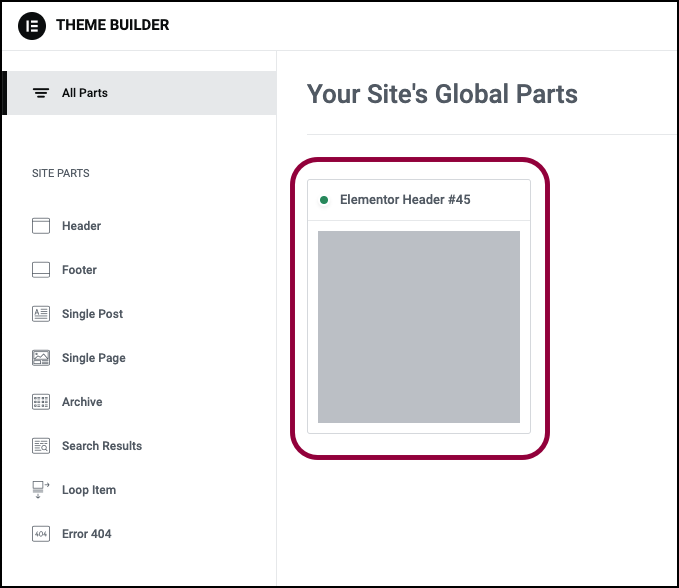Click the Single Post icon
Screen dimensions: 679x588
(41, 314)
